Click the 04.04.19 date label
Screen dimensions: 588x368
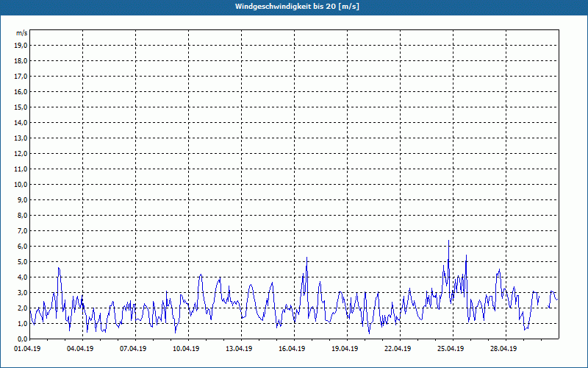[80, 348]
